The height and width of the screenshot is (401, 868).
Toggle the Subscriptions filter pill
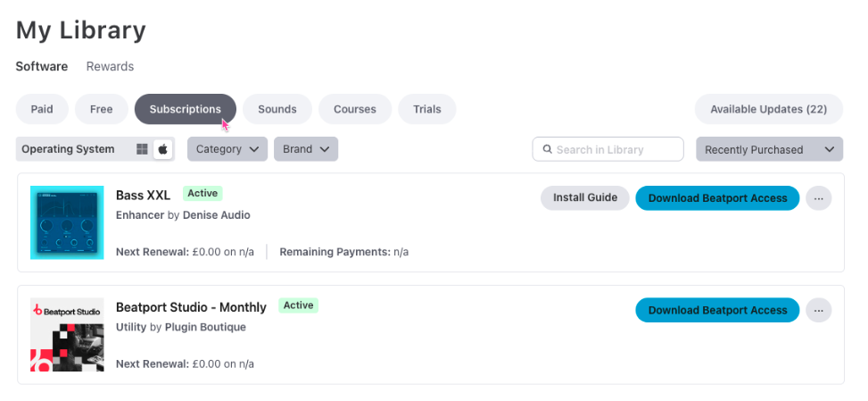tap(185, 109)
